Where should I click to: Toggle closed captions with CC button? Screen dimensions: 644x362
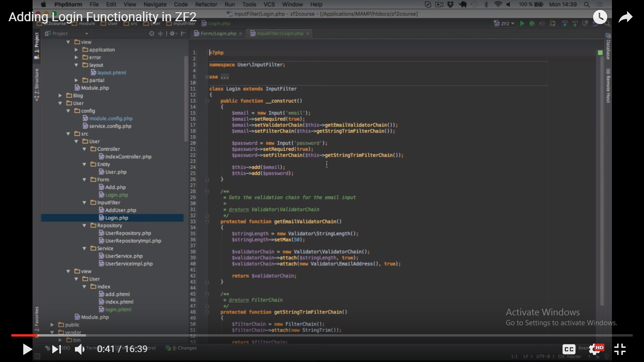569,349
